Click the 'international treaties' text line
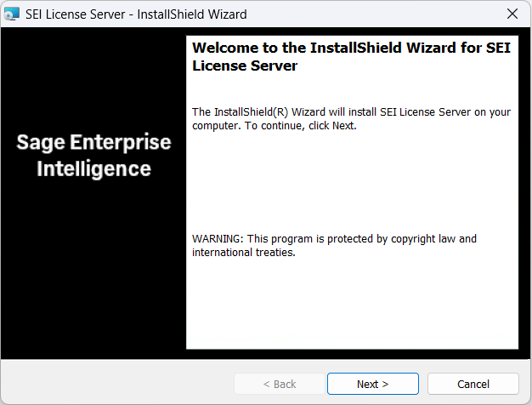 [243, 253]
